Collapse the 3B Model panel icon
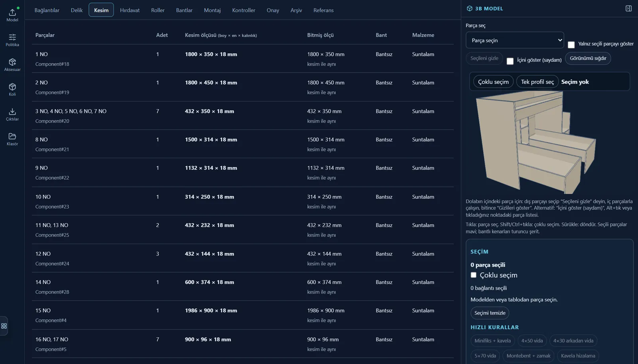The width and height of the screenshot is (638, 364). tap(628, 8)
